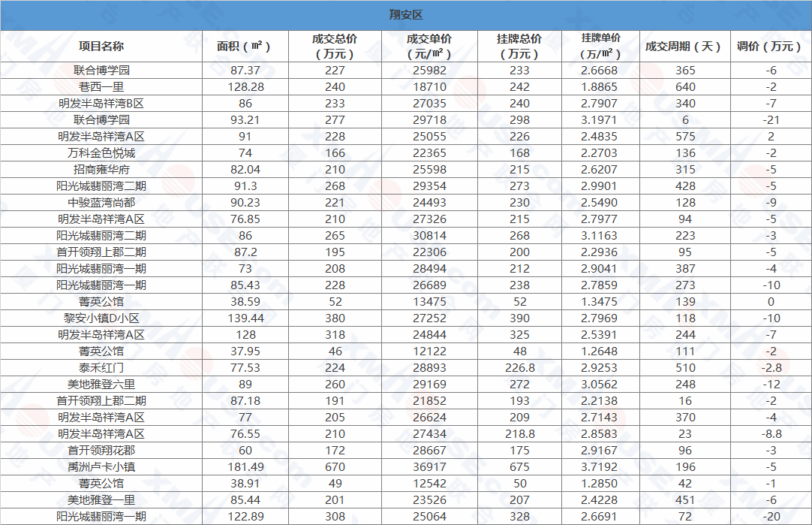Click the listing unit price 3.1971
Viewport: 812px width, 525px height.
coord(599,119)
